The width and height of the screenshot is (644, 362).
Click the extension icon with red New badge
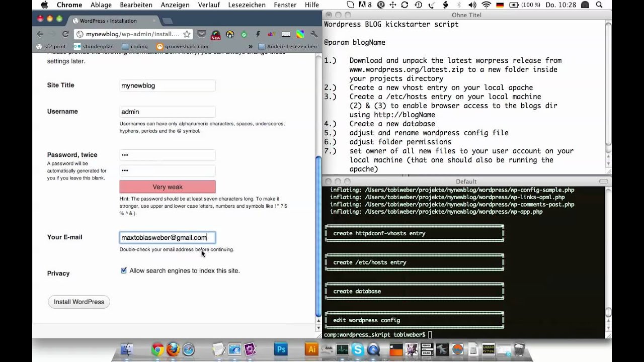[215, 35]
